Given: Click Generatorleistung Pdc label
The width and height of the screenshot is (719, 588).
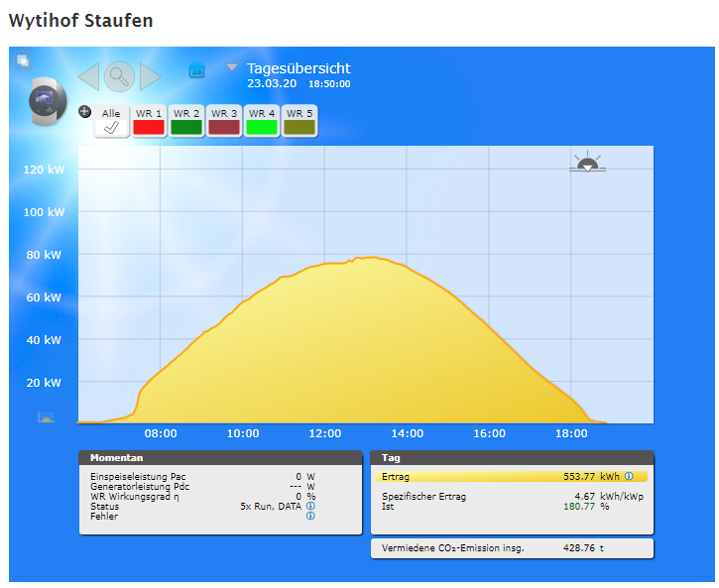Looking at the screenshot, I should coord(140,487).
